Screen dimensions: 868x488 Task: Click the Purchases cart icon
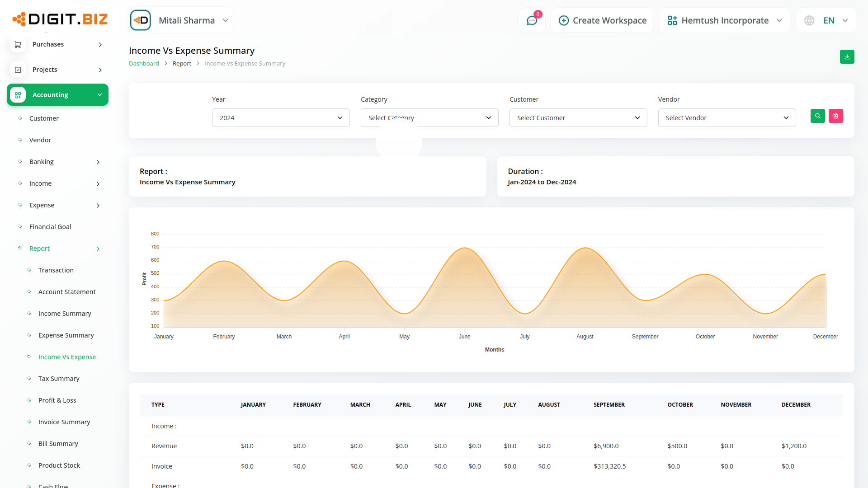18,44
